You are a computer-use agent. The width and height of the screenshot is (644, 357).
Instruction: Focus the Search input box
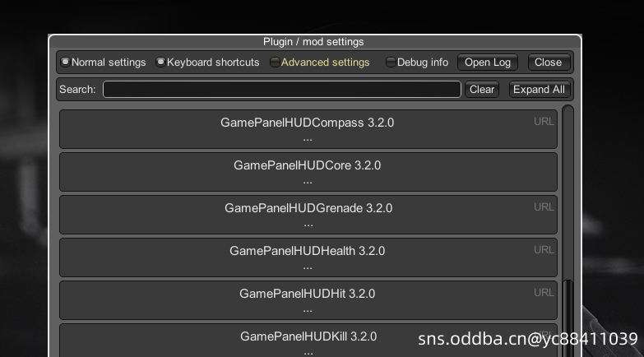coord(282,90)
